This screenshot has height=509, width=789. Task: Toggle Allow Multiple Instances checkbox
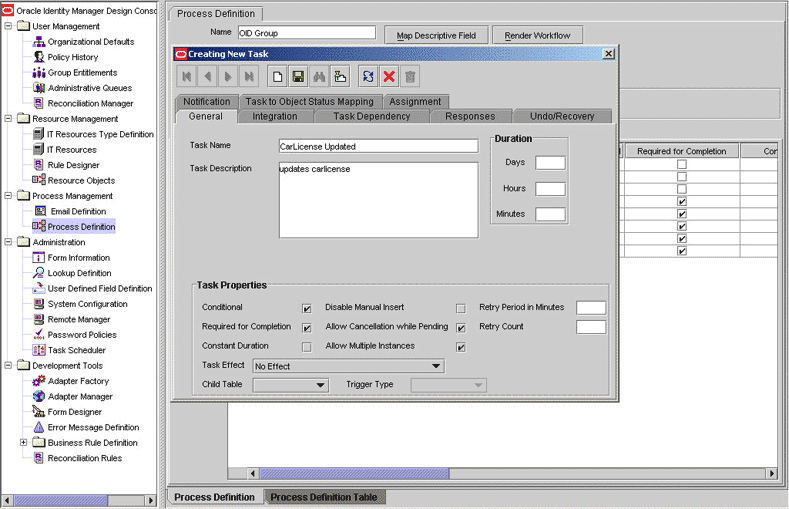click(460, 347)
